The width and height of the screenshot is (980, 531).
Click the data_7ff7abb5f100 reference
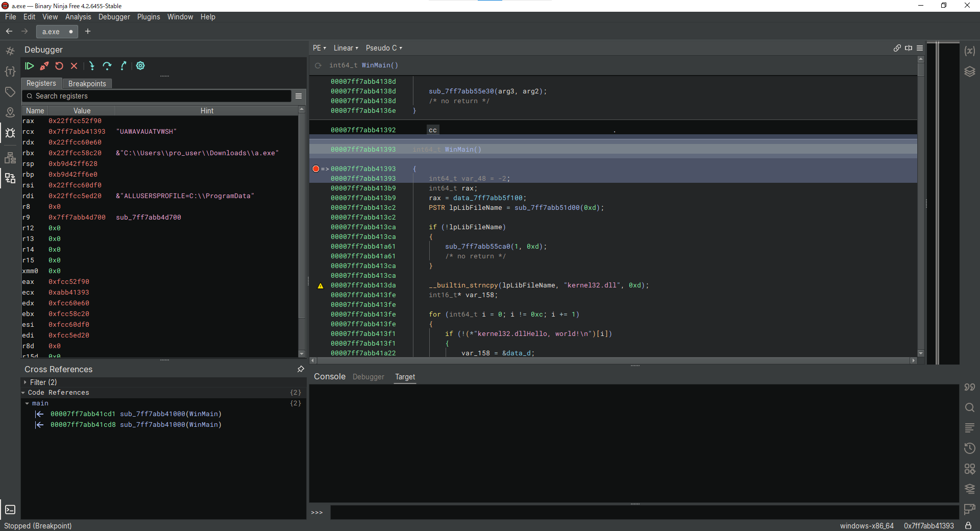click(x=488, y=198)
